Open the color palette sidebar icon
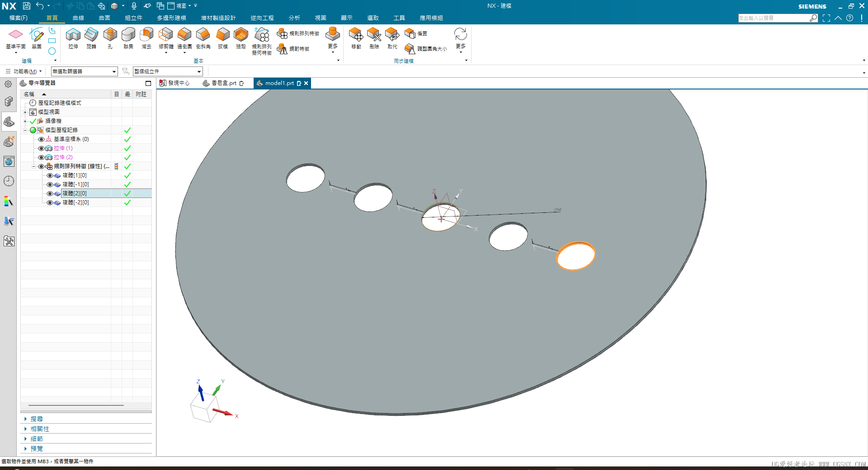868x470 pixels. pyautogui.click(x=9, y=201)
